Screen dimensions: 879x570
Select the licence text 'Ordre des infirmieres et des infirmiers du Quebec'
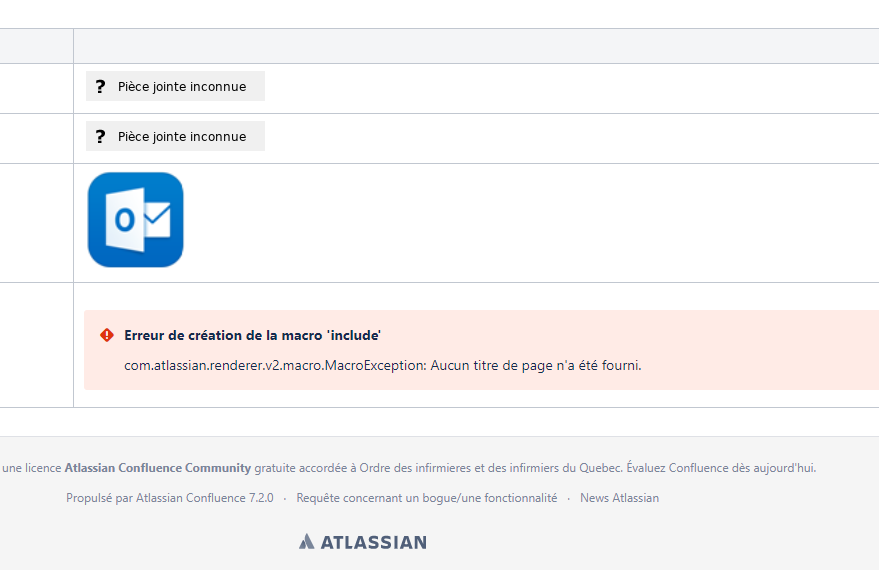click(x=491, y=468)
